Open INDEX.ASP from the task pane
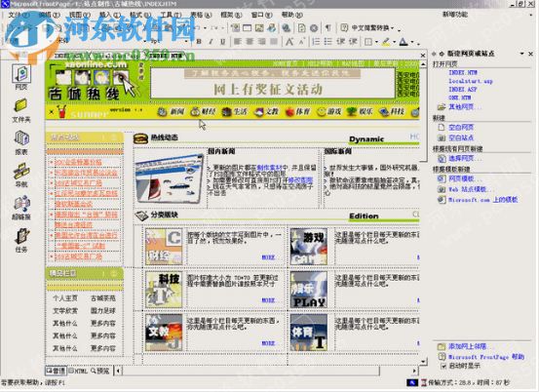Screen dimensions: 539x392 point(463,90)
